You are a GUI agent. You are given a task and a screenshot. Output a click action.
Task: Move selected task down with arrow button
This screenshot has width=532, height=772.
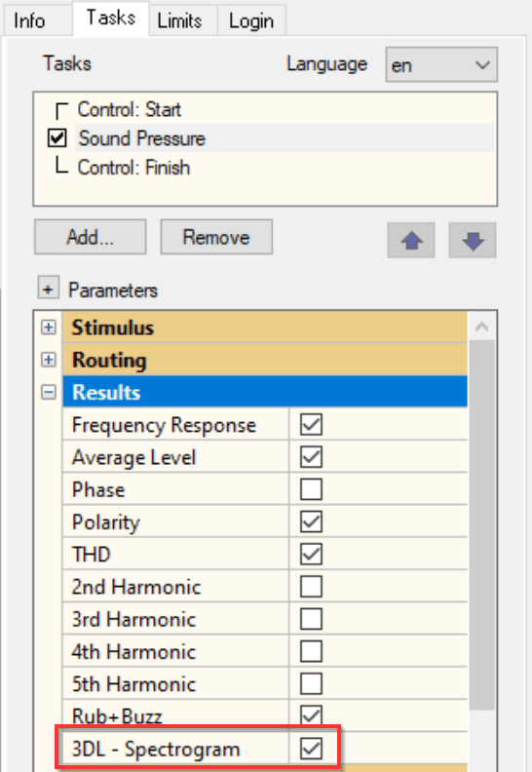473,241
